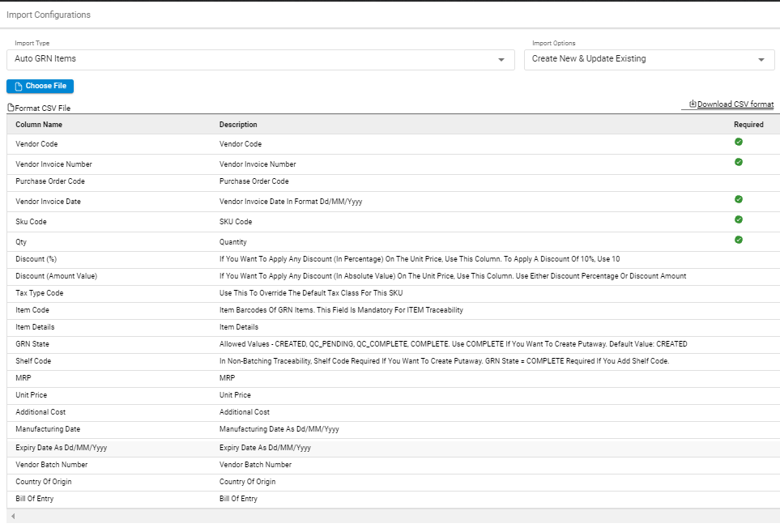Click the 'GRN State' column name cell
The width and height of the screenshot is (780, 532).
[x=32, y=344]
